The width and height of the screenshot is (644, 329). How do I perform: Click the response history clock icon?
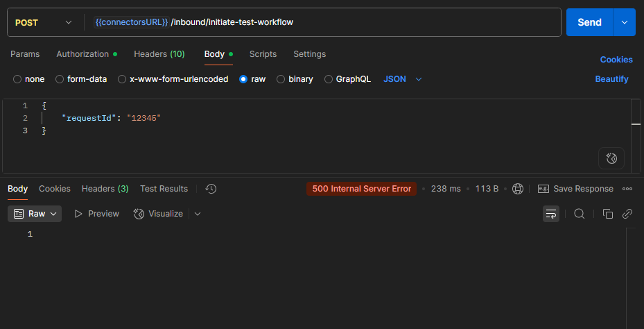point(211,189)
